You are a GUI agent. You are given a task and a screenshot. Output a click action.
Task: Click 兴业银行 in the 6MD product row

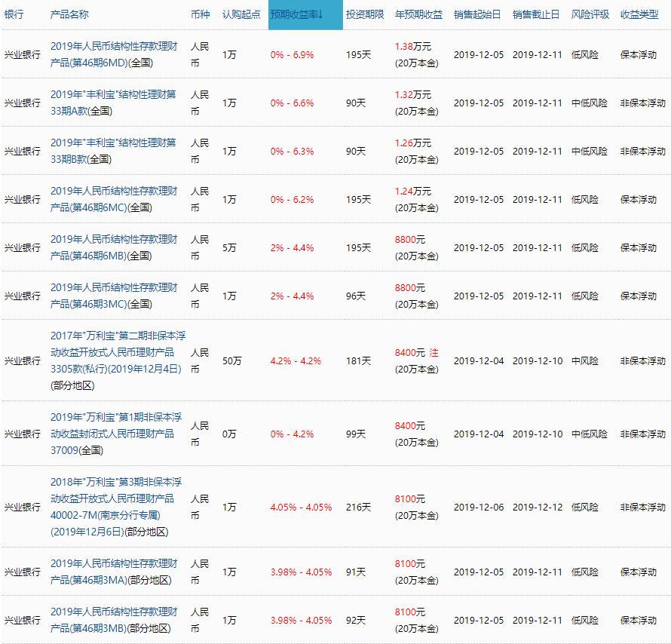(x=23, y=55)
